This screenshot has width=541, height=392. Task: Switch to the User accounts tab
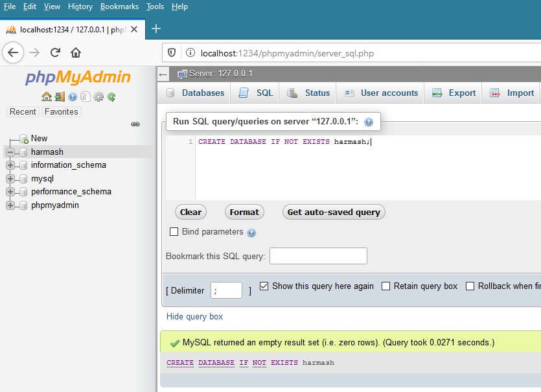click(x=381, y=93)
